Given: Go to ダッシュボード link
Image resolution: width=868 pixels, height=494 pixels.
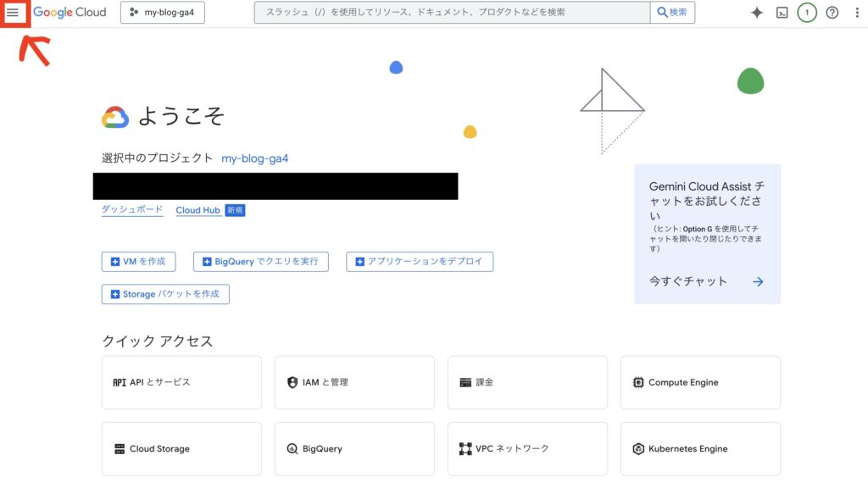Looking at the screenshot, I should tap(131, 209).
